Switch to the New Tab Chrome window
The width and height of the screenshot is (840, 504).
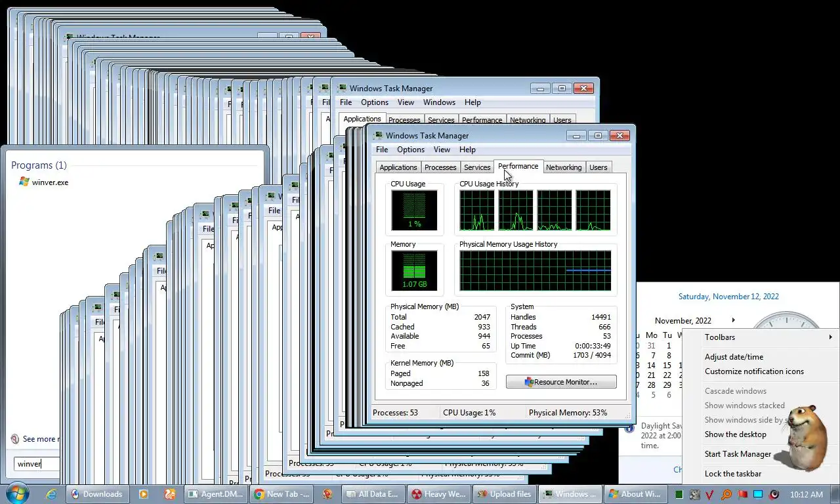point(281,494)
